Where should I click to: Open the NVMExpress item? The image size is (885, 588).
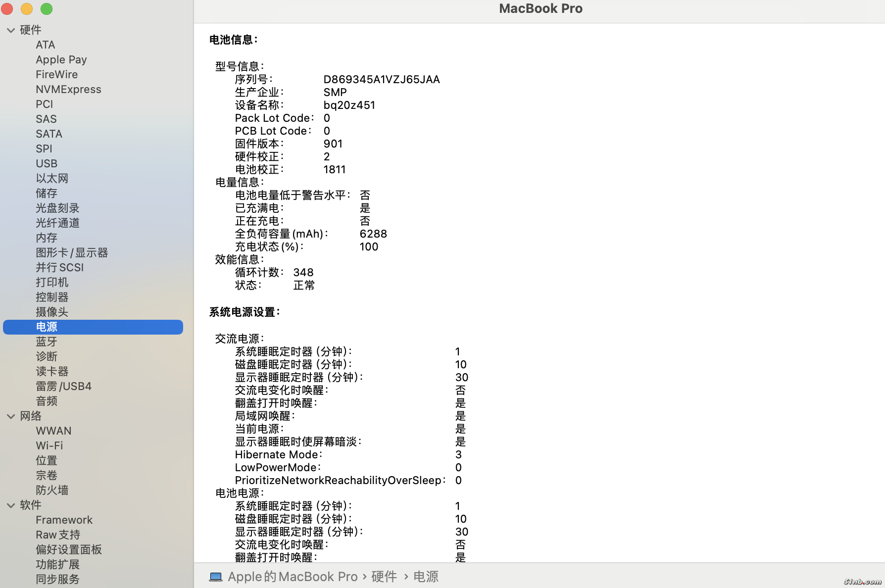pos(68,89)
